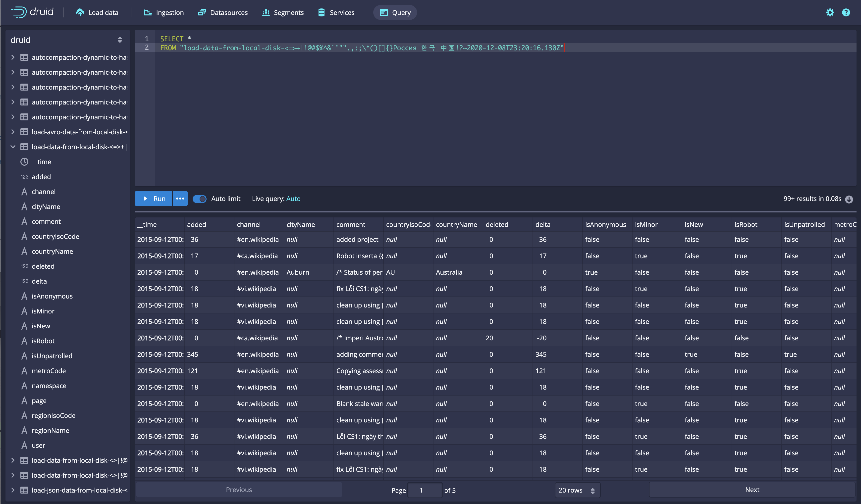Open the Run options ellipsis button
The width and height of the screenshot is (861, 504).
[x=180, y=199]
